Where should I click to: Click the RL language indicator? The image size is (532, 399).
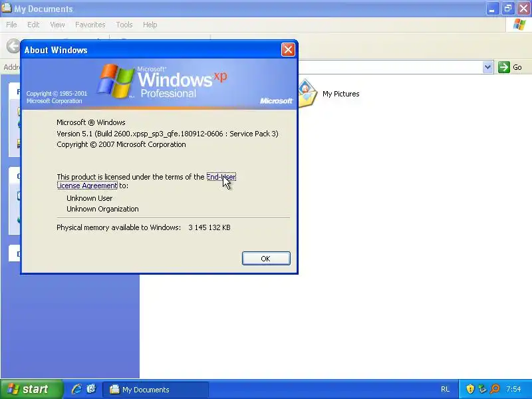coord(445,389)
